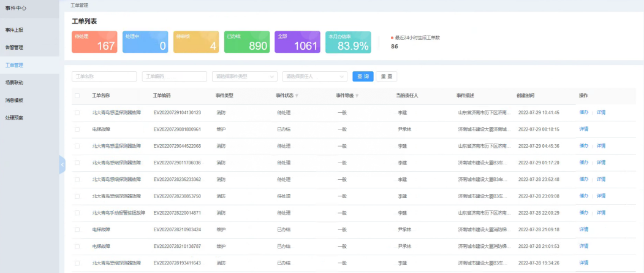
Task: Select 场景联动 in the sidebar
Action: point(15,82)
